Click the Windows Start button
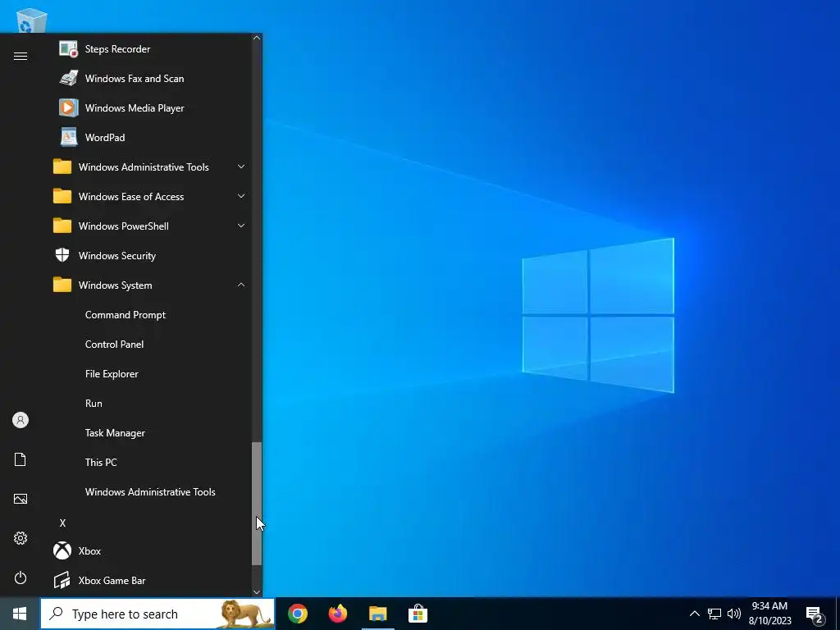Image resolution: width=840 pixels, height=630 pixels. [x=20, y=614]
